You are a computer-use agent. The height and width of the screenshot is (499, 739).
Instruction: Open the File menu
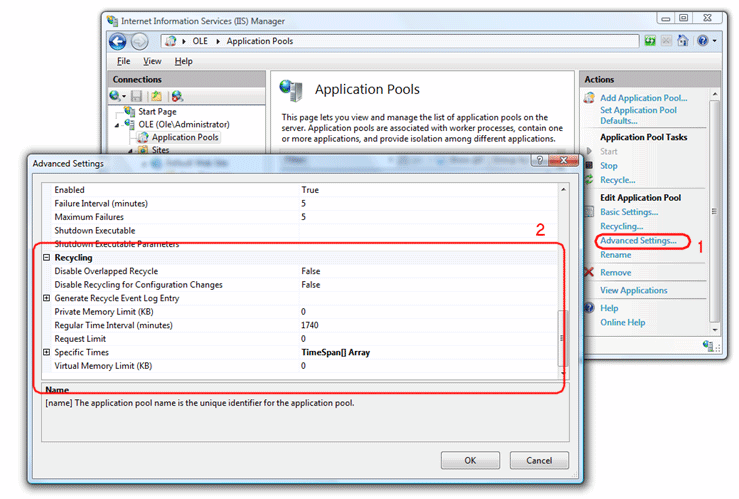pos(123,61)
